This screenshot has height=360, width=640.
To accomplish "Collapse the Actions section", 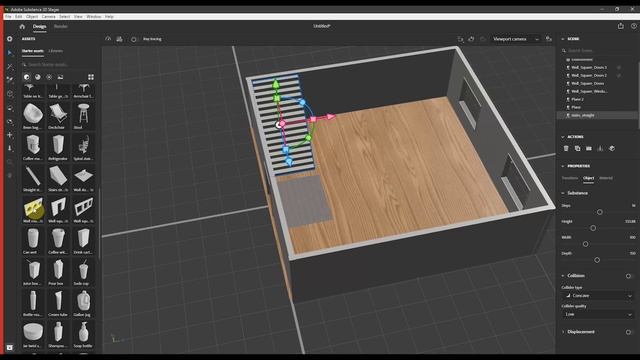I will tap(562, 137).
